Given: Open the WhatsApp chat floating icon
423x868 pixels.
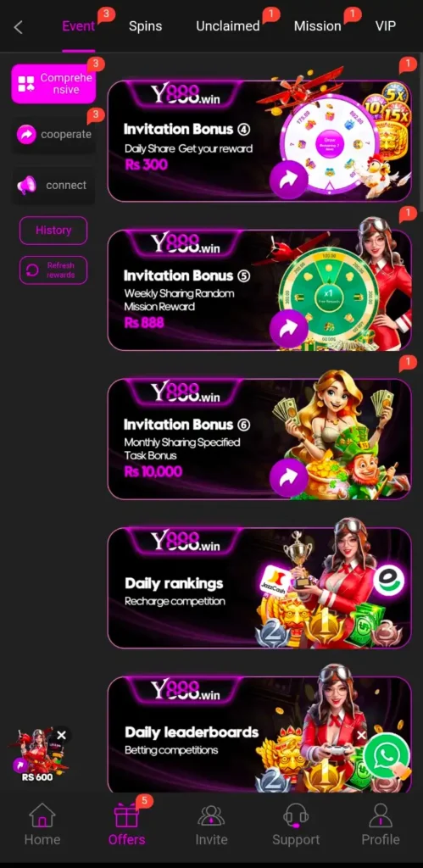Looking at the screenshot, I should [387, 755].
